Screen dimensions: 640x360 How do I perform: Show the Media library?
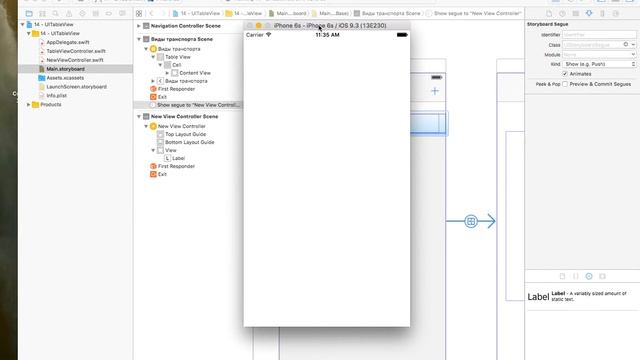tap(602, 276)
